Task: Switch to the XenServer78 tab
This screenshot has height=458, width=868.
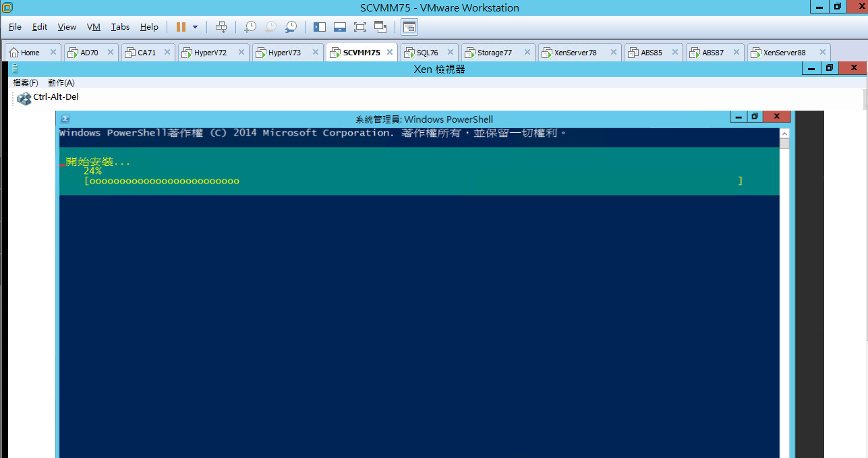Action: coord(580,53)
